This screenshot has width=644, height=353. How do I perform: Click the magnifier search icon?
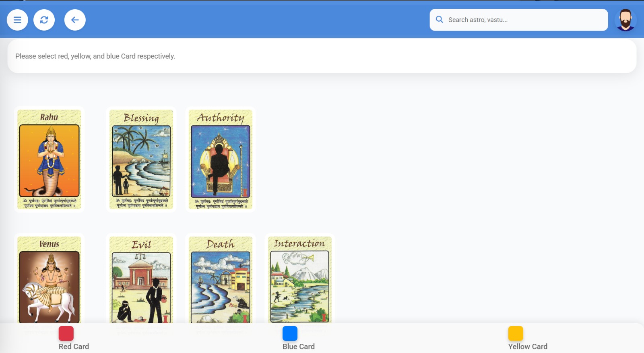[x=440, y=19]
